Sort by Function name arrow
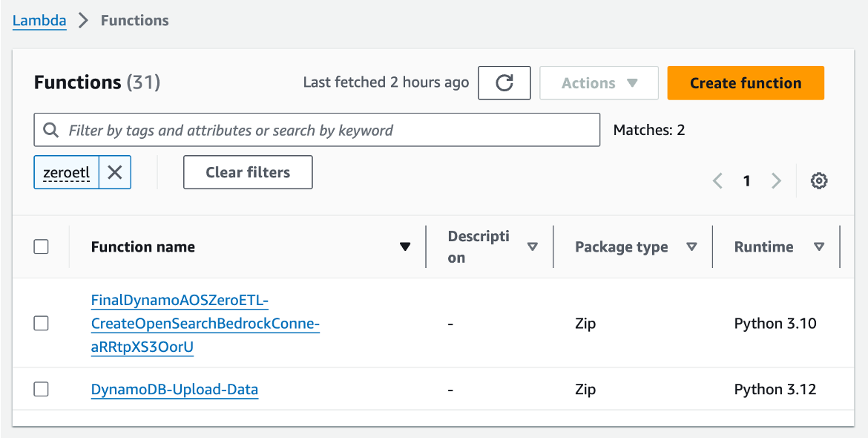868x438 pixels. click(x=405, y=247)
